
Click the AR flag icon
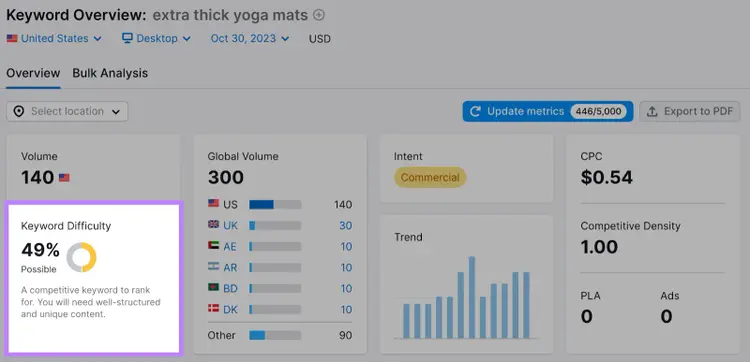[x=213, y=266]
